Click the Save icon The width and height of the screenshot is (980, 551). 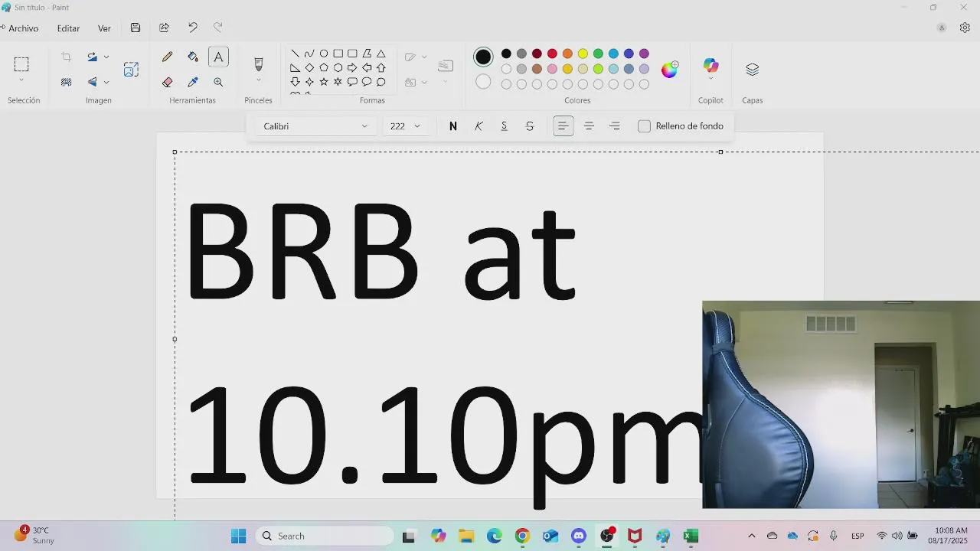[136, 28]
